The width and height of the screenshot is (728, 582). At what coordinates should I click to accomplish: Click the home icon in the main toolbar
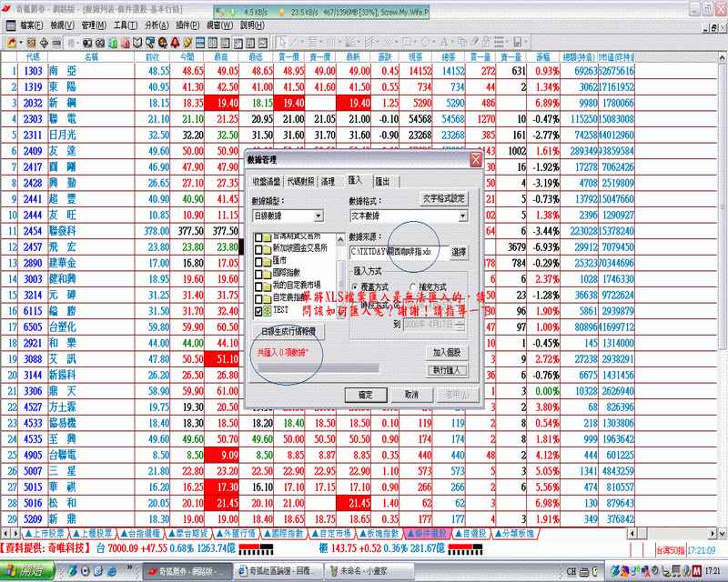12,42
